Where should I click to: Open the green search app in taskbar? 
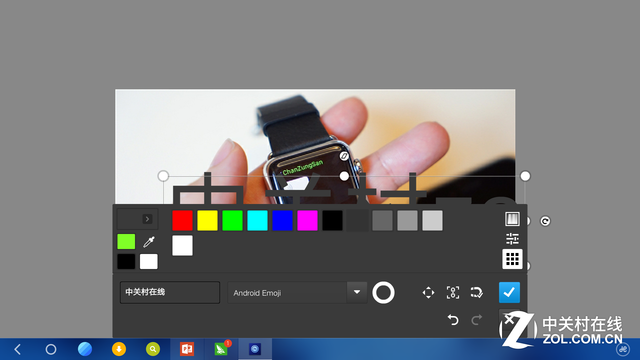point(153,349)
